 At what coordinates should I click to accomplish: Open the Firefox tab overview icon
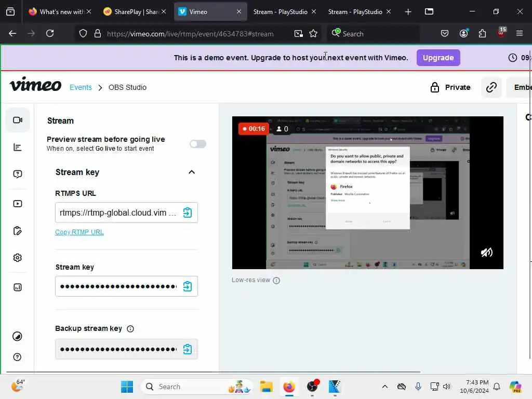point(10,11)
